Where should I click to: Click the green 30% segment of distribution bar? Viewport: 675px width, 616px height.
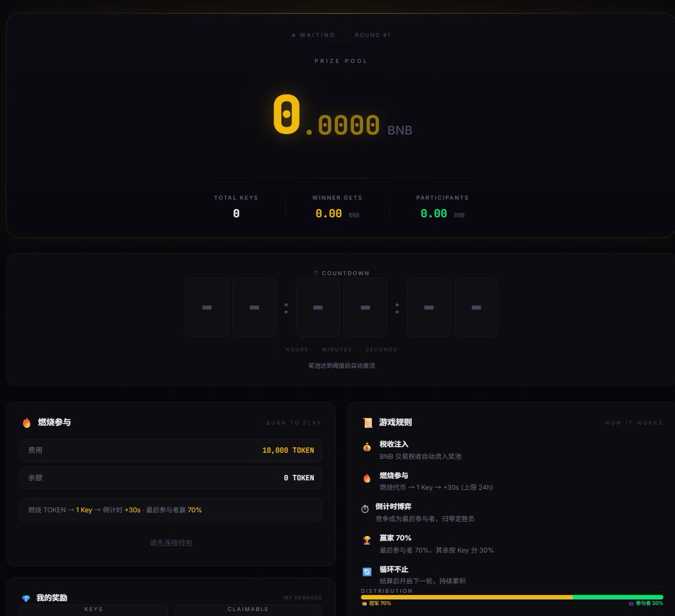[x=618, y=597]
